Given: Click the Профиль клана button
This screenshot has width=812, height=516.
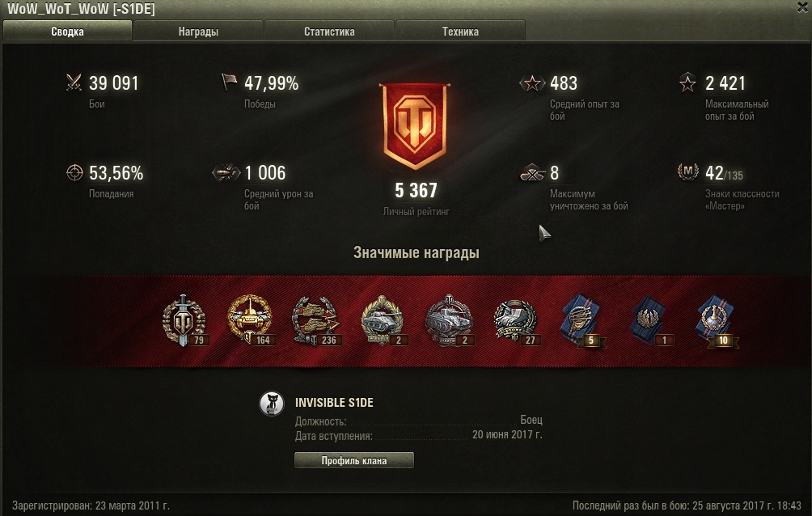Looking at the screenshot, I should tap(354, 460).
